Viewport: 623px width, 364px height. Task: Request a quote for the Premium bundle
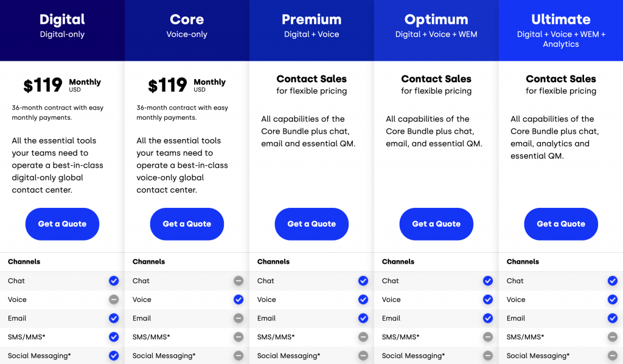(311, 224)
